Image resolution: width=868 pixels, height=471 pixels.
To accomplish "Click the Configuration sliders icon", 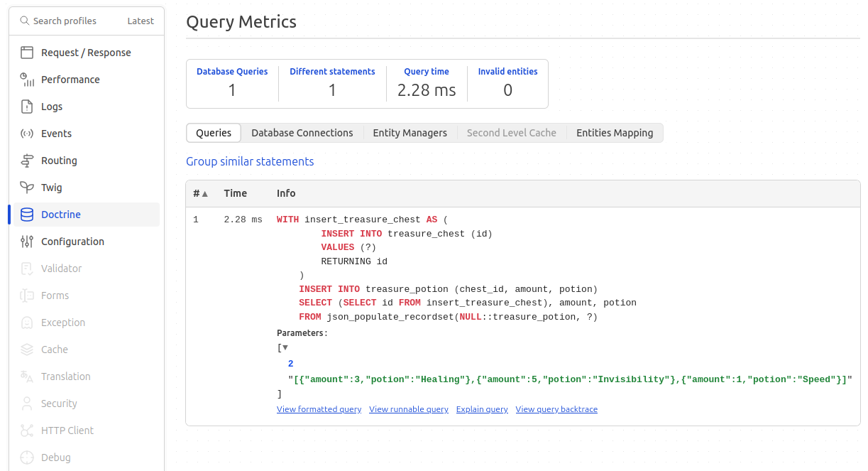I will pos(27,242).
